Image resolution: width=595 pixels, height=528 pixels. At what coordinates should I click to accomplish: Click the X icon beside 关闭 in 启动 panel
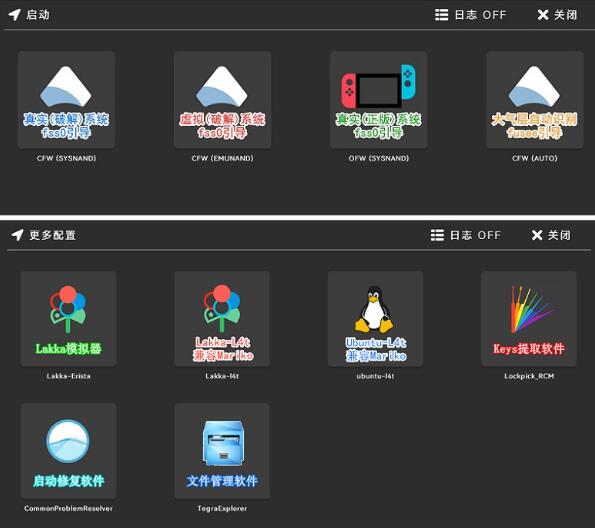point(543,15)
